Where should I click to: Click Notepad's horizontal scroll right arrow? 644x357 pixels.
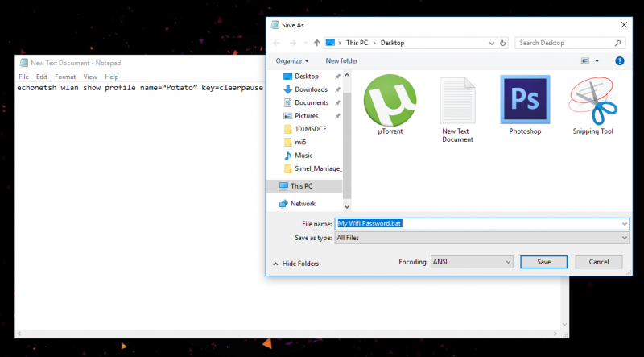click(556, 334)
